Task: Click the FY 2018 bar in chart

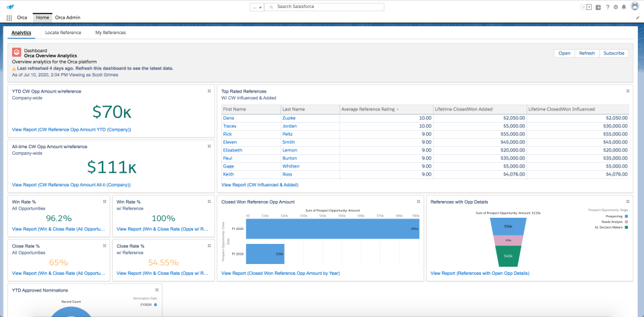Action: [x=266, y=254]
